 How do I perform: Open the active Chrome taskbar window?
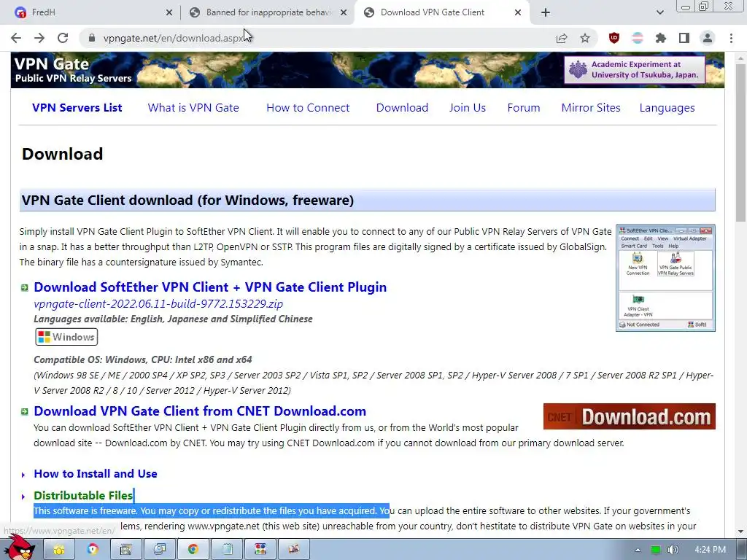(x=193, y=550)
